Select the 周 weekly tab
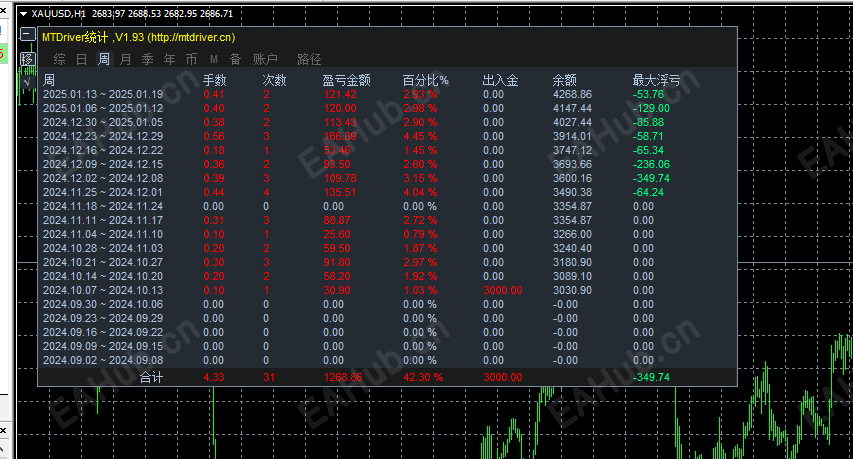Image resolution: width=853 pixels, height=459 pixels. [x=103, y=59]
